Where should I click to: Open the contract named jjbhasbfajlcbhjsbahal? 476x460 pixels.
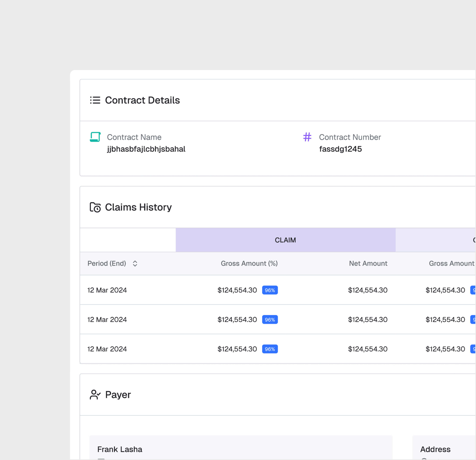(146, 149)
